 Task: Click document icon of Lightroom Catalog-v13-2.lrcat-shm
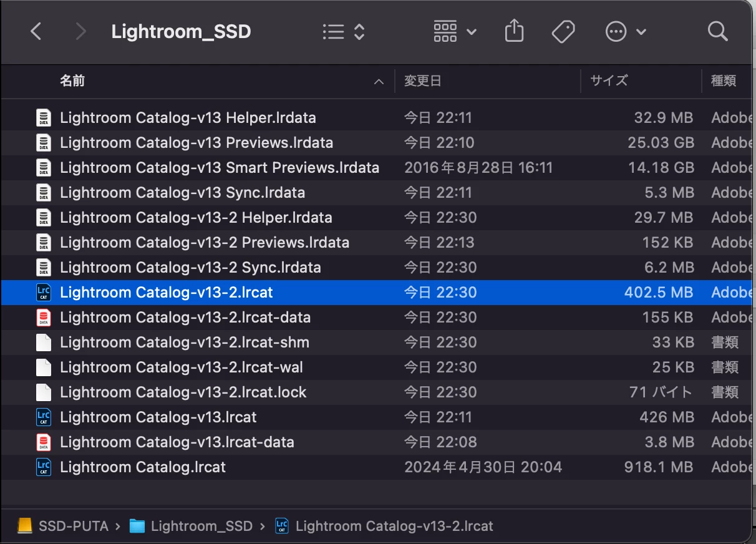(44, 342)
